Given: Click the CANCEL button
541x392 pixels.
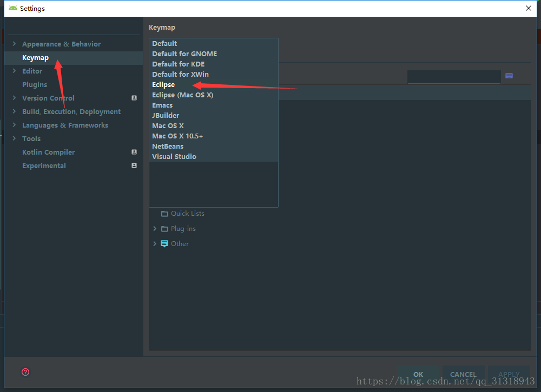Looking at the screenshot, I should [464, 374].
